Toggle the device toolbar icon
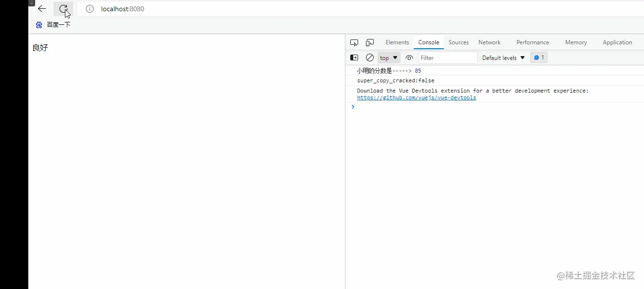This screenshot has width=644, height=289. tap(370, 42)
